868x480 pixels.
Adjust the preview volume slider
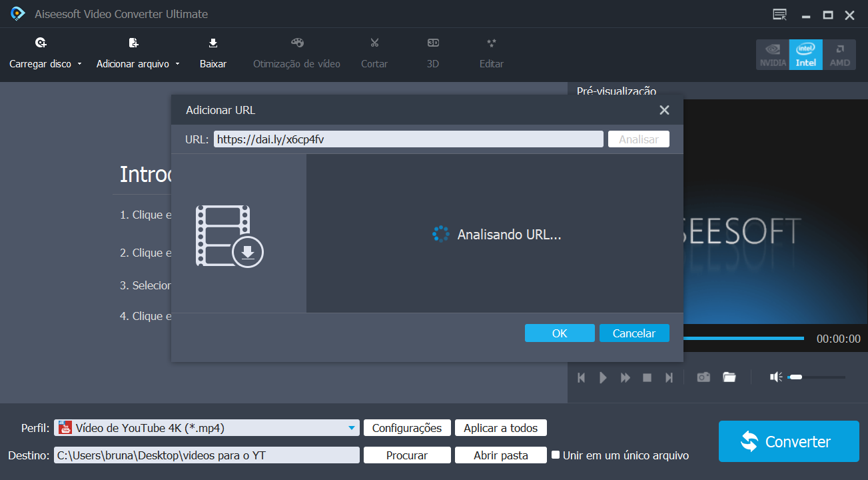tap(816, 377)
